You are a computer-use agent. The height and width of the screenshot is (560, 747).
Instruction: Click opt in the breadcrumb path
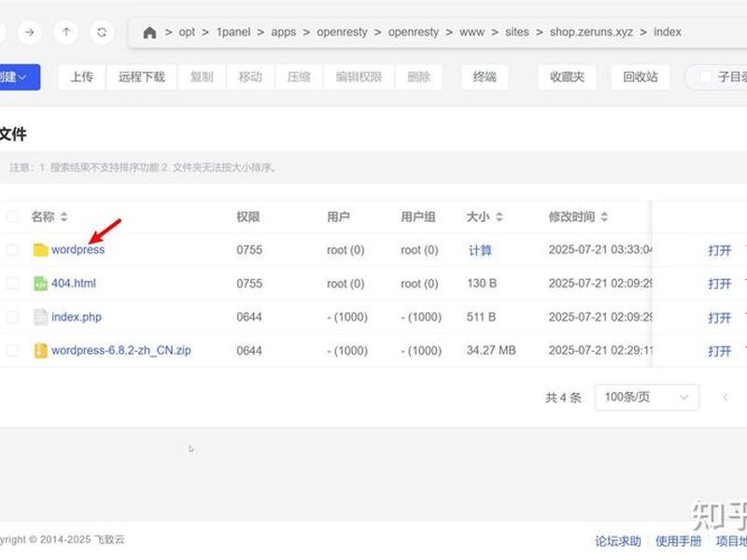pos(187,33)
